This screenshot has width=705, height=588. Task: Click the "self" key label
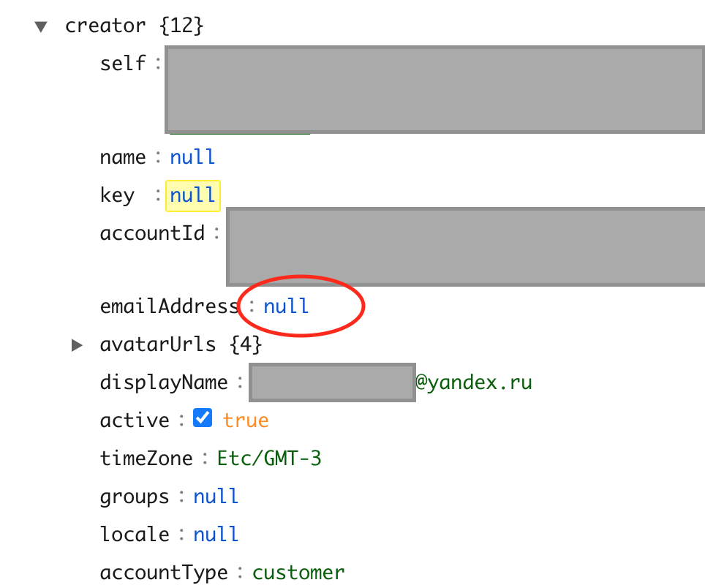point(123,64)
